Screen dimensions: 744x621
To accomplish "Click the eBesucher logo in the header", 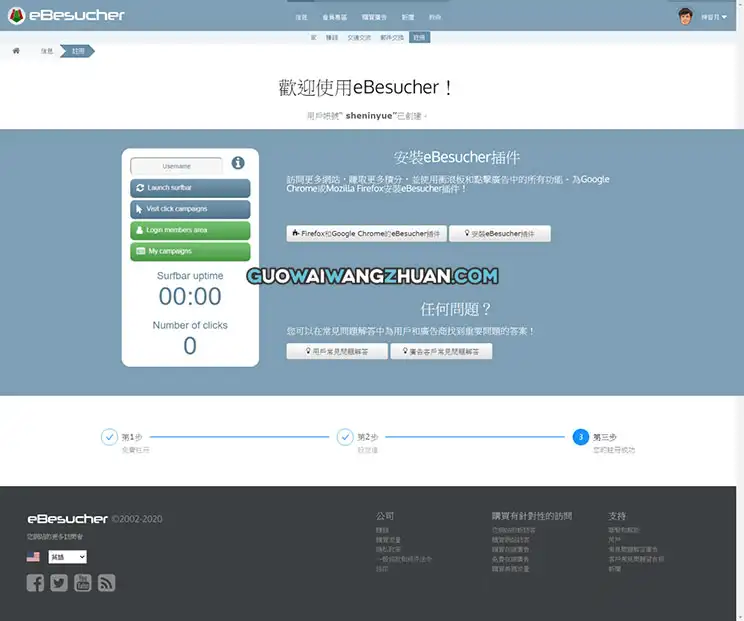I will click(66, 16).
